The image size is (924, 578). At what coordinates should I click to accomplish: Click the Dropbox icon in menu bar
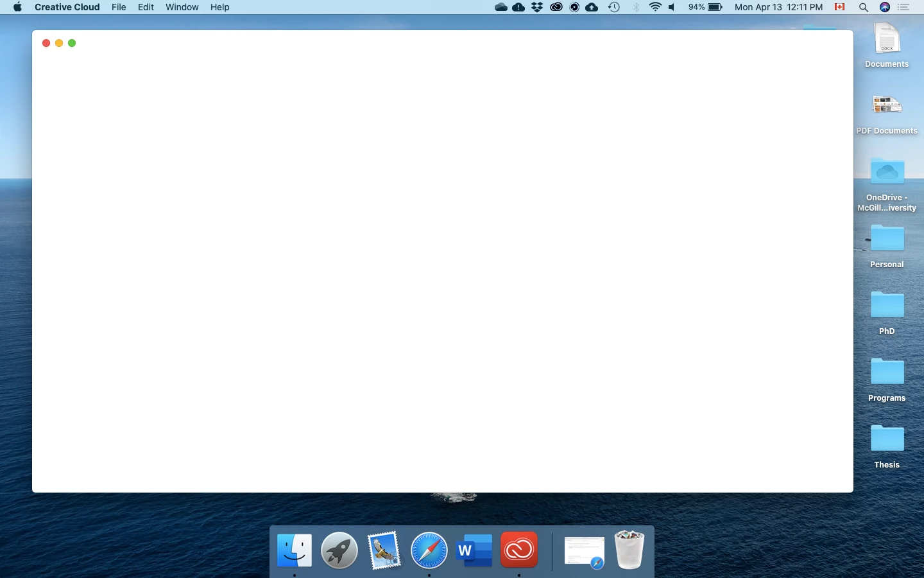pos(537,7)
